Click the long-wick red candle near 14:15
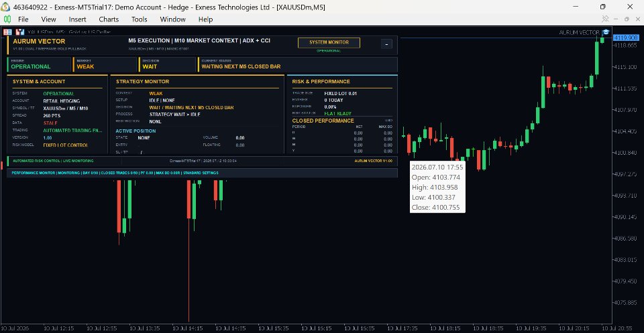 tap(189, 250)
